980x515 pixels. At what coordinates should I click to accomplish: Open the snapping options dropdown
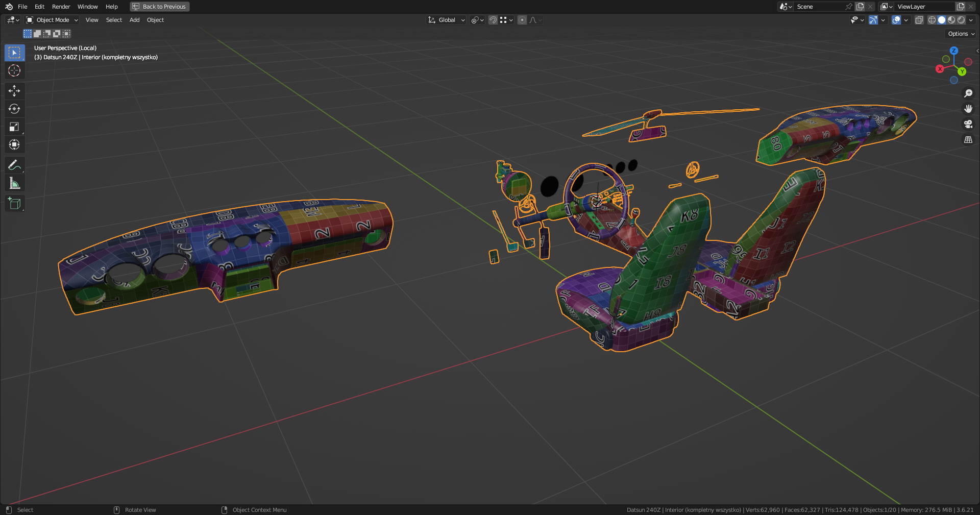506,20
